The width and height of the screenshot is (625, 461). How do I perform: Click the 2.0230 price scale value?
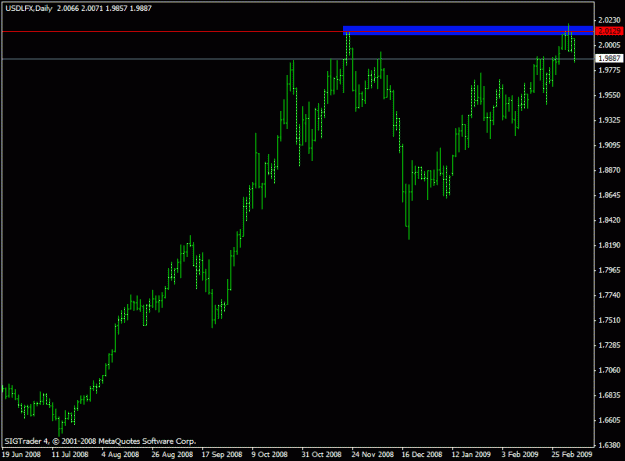[609, 20]
